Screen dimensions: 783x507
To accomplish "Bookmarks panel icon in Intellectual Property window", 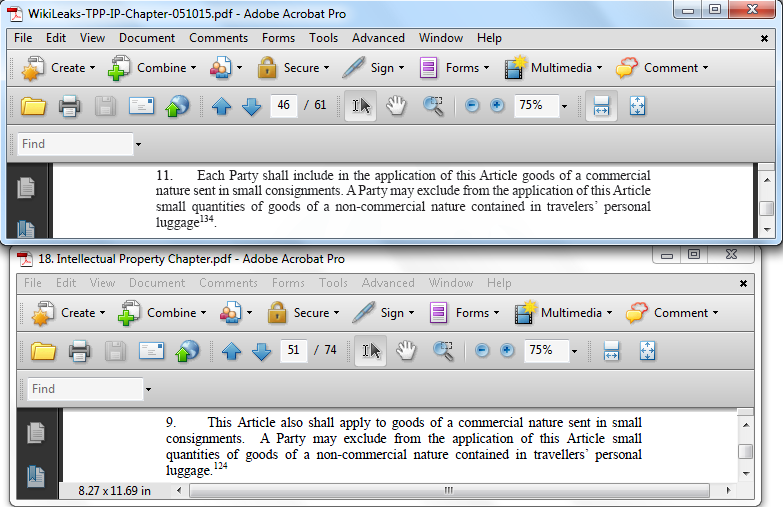I will (36, 476).
